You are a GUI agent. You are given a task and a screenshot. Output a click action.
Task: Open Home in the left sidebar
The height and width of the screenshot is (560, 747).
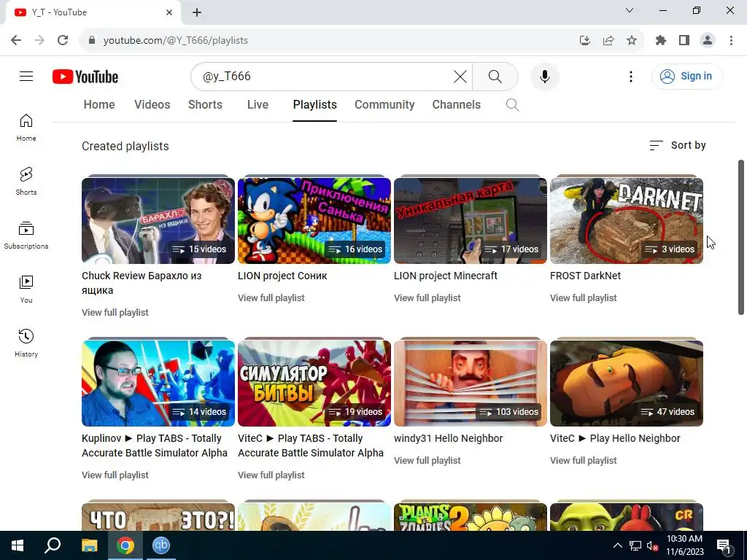click(x=26, y=128)
